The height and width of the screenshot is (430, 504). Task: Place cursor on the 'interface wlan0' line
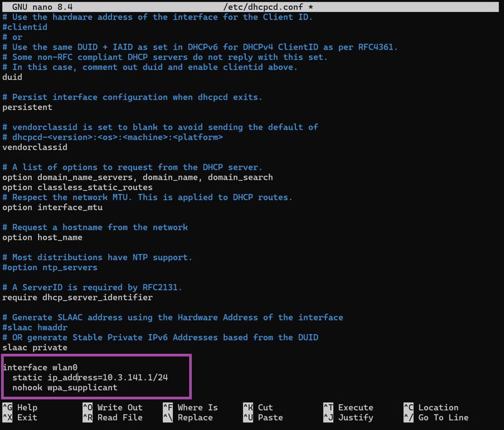click(x=40, y=368)
